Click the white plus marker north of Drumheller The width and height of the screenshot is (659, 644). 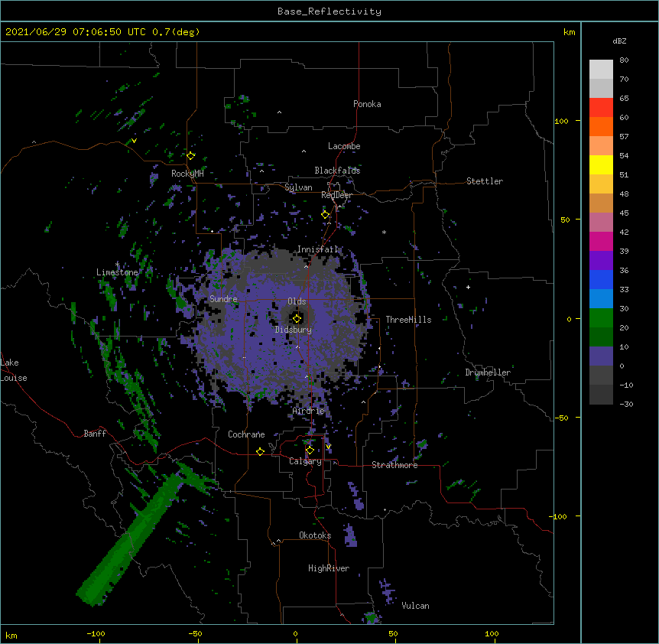coord(468,287)
